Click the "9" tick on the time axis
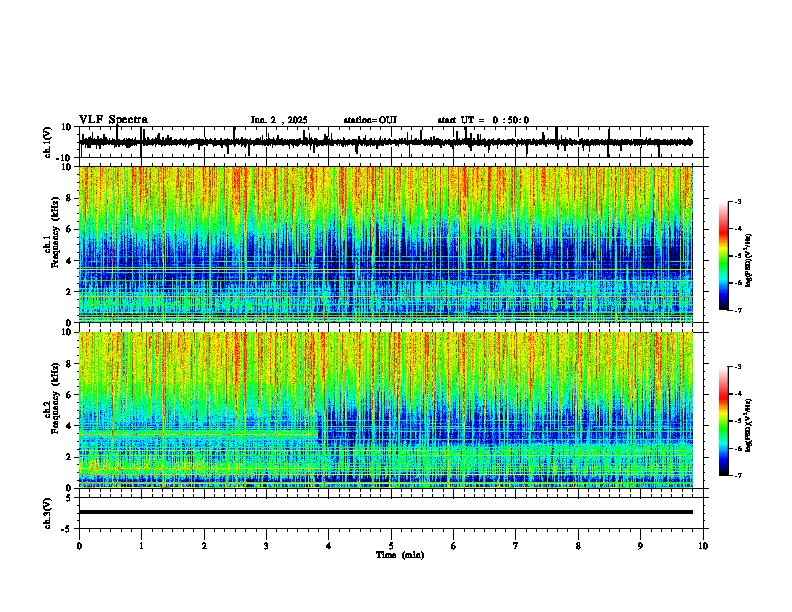This screenshot has width=792, height=612. [x=640, y=546]
